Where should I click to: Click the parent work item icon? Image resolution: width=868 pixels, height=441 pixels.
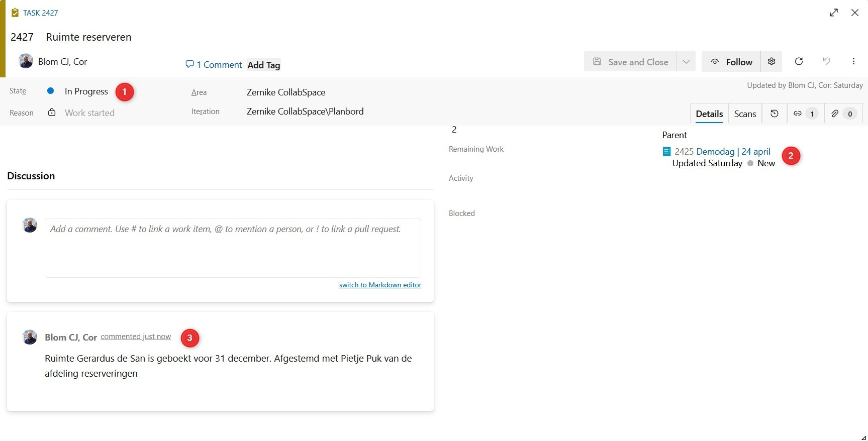tap(666, 151)
